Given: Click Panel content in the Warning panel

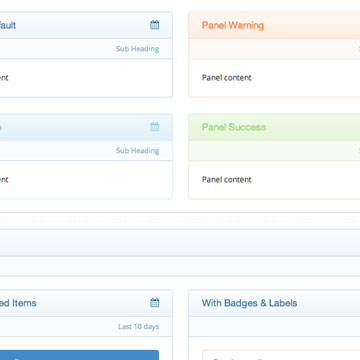Looking at the screenshot, I should point(226,78).
